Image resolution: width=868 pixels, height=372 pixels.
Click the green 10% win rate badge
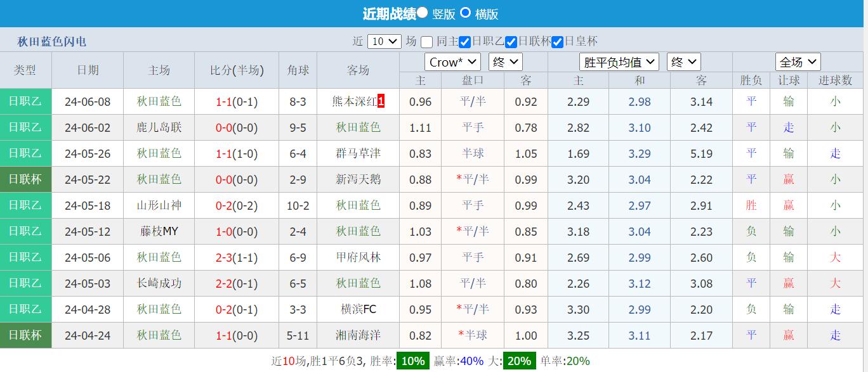[x=412, y=360]
